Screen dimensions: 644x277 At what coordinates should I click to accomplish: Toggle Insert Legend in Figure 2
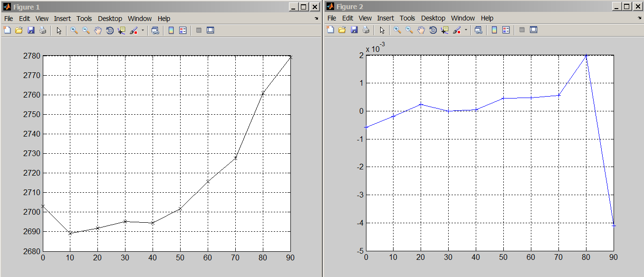[x=506, y=30]
